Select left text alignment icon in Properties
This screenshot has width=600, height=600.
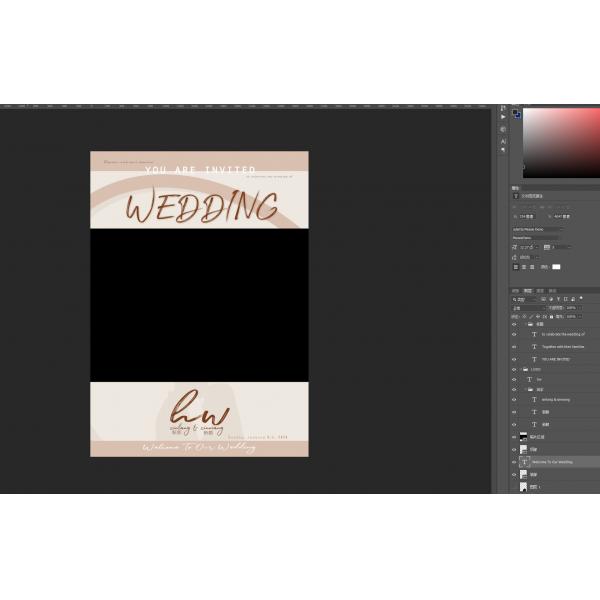tap(516, 267)
